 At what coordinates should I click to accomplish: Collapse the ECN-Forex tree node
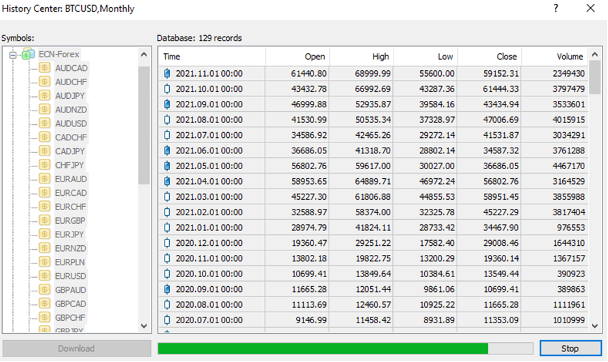tap(13, 55)
